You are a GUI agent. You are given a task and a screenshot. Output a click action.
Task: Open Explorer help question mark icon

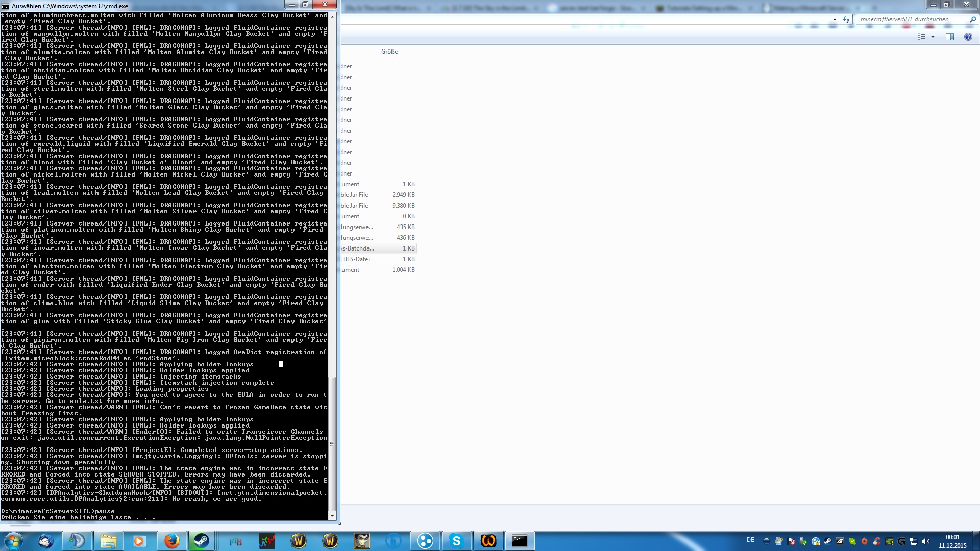pyautogui.click(x=968, y=37)
